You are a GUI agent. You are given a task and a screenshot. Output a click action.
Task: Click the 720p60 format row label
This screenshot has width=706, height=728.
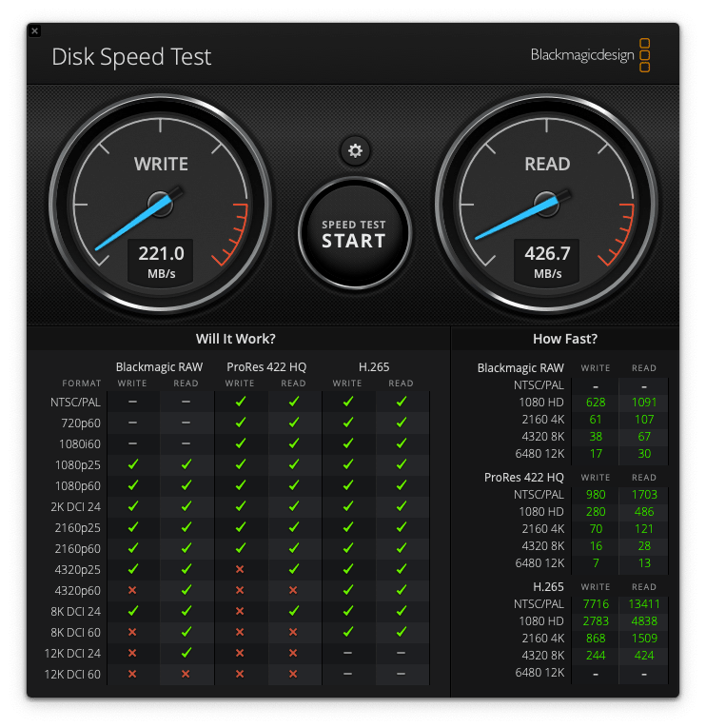[81, 423]
